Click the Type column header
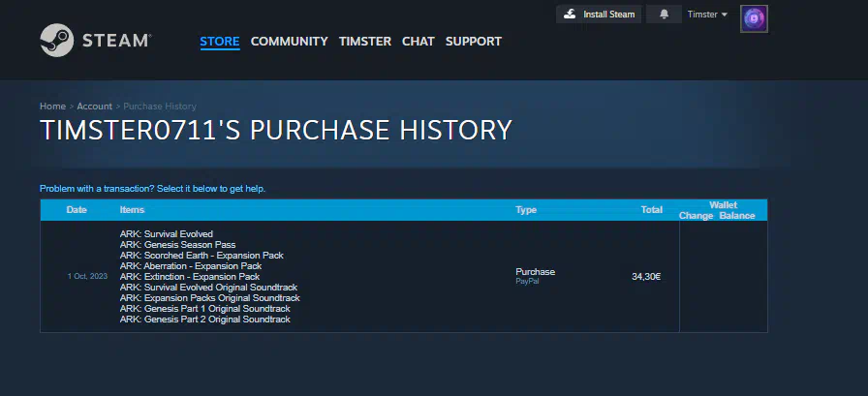This screenshot has height=396, width=868. (x=526, y=209)
